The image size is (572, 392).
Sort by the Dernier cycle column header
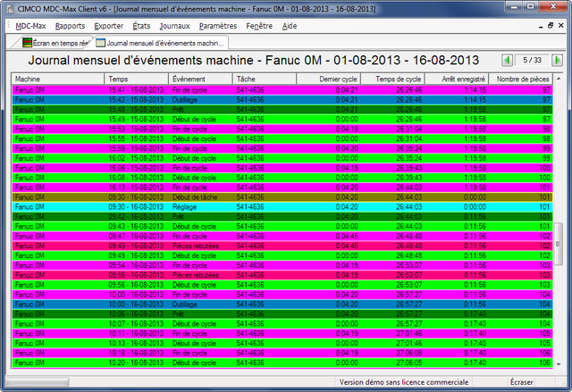point(328,79)
